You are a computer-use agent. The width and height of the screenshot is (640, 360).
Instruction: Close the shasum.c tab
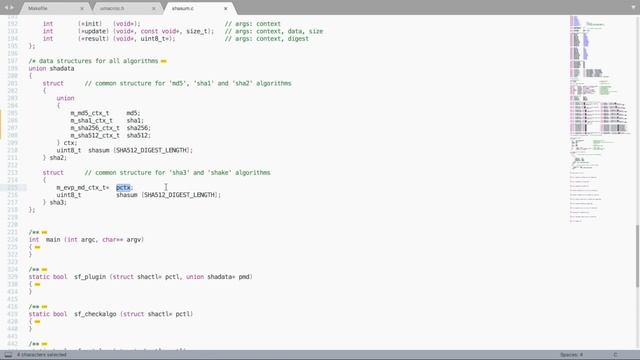click(x=226, y=8)
